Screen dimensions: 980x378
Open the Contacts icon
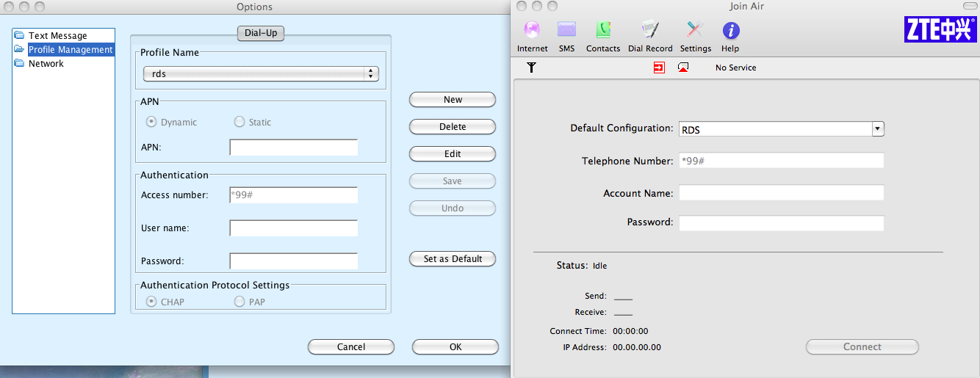[603, 30]
